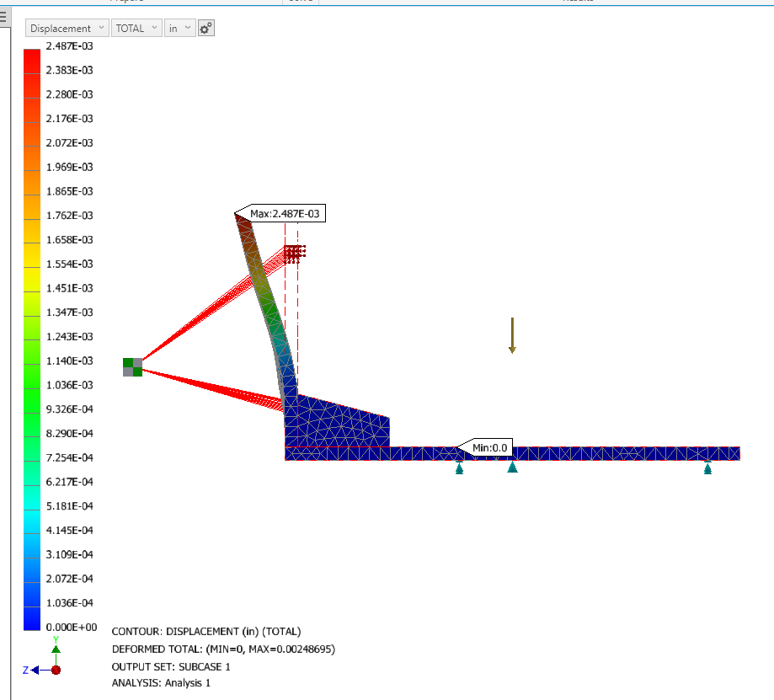Click the 'OUTPUT SET: SUBCASE 1' text

[171, 666]
